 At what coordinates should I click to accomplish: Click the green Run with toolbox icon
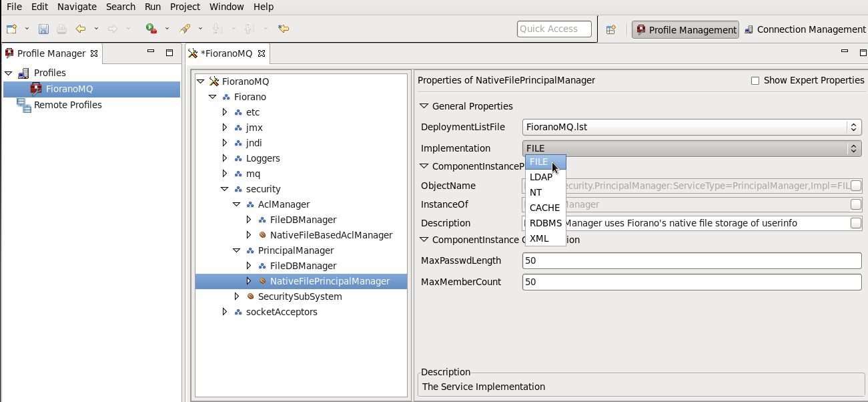click(151, 29)
